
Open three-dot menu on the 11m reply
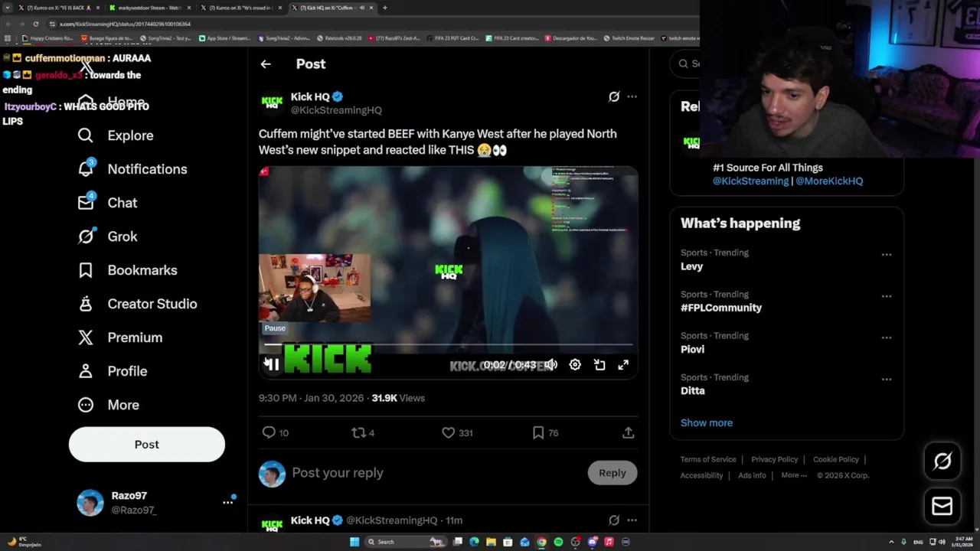click(632, 520)
